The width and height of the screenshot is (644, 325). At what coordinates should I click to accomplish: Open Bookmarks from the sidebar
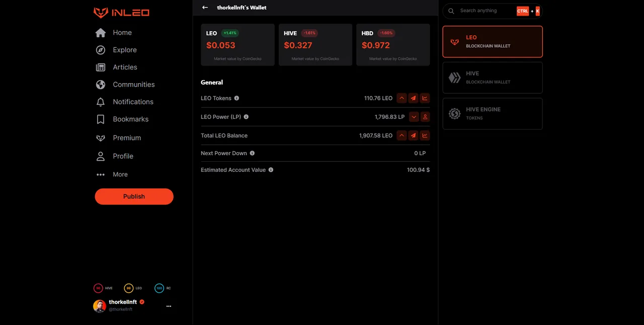[x=122, y=119]
